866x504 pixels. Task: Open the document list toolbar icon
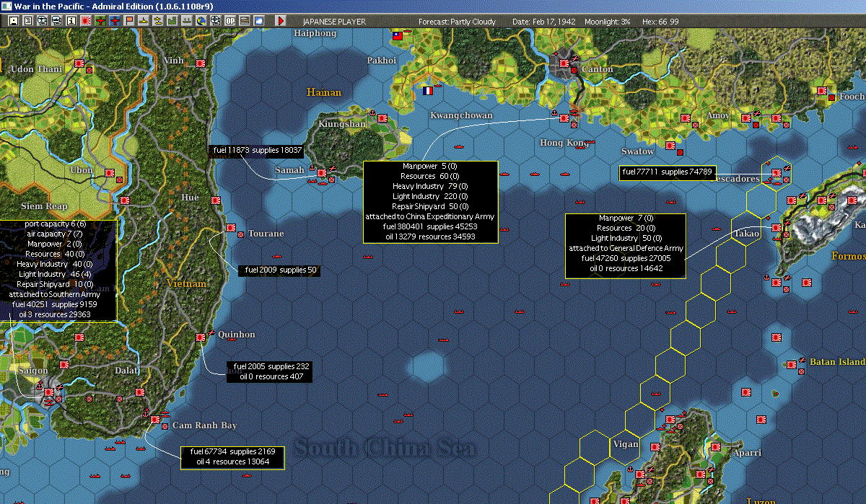tap(28, 21)
